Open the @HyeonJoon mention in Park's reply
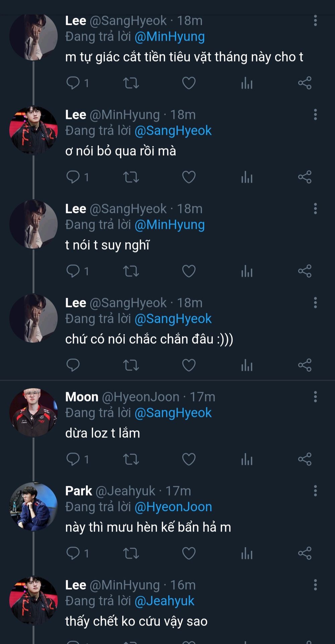 click(173, 507)
